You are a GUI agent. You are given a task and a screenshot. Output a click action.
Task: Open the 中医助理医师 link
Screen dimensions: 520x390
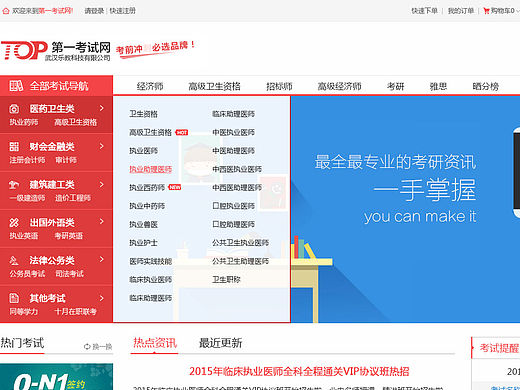click(233, 151)
